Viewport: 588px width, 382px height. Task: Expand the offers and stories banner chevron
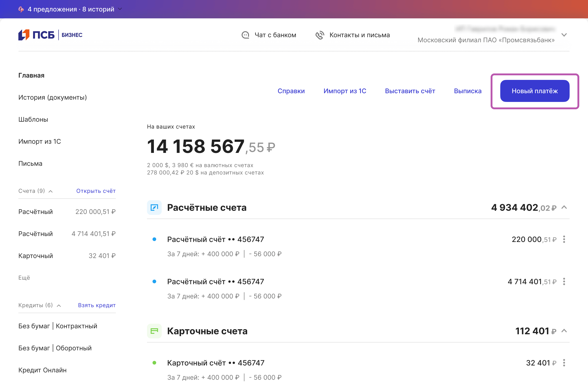120,9
